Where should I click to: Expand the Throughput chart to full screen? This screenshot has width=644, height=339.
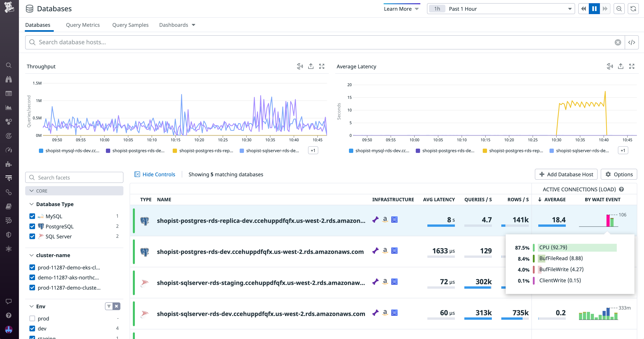click(322, 66)
